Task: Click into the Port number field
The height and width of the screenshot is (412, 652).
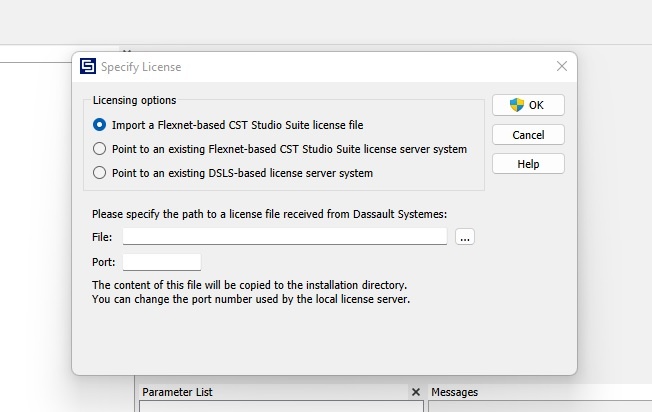Action: [162, 262]
